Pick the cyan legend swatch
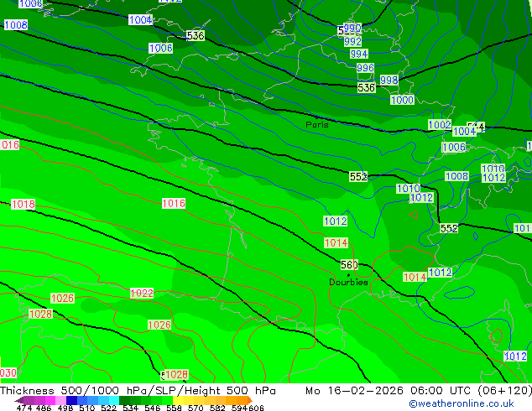 (x=114, y=400)
